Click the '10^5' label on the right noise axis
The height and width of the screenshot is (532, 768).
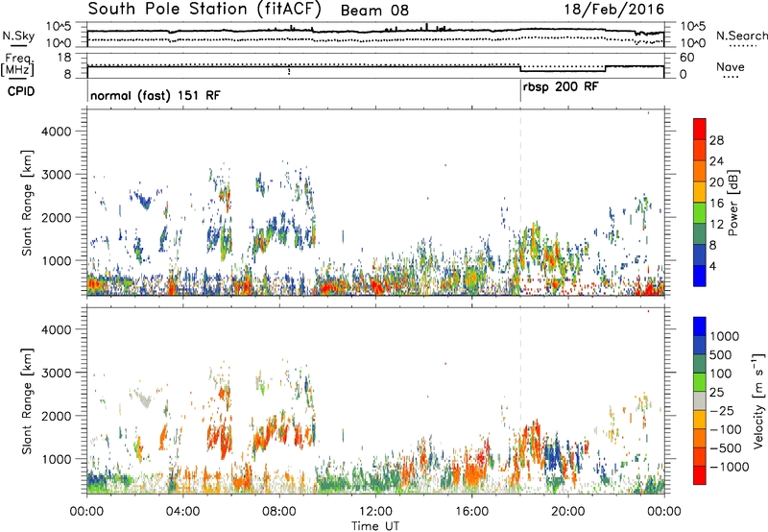(x=692, y=27)
